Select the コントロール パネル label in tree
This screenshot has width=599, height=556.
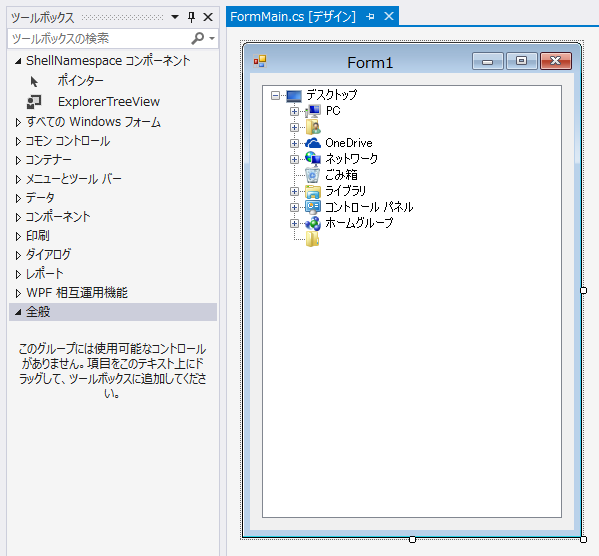(369, 207)
